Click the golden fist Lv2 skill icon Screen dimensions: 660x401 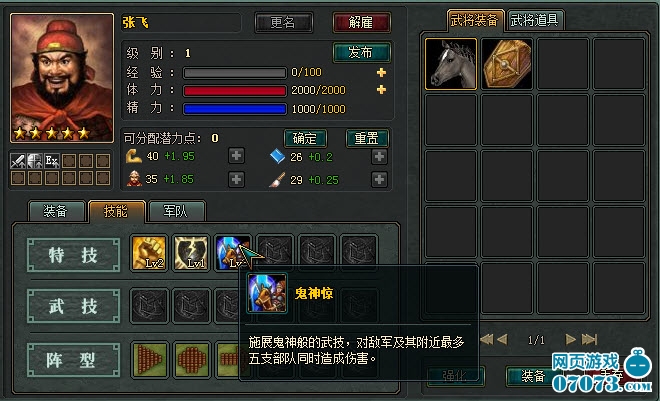[x=149, y=252]
